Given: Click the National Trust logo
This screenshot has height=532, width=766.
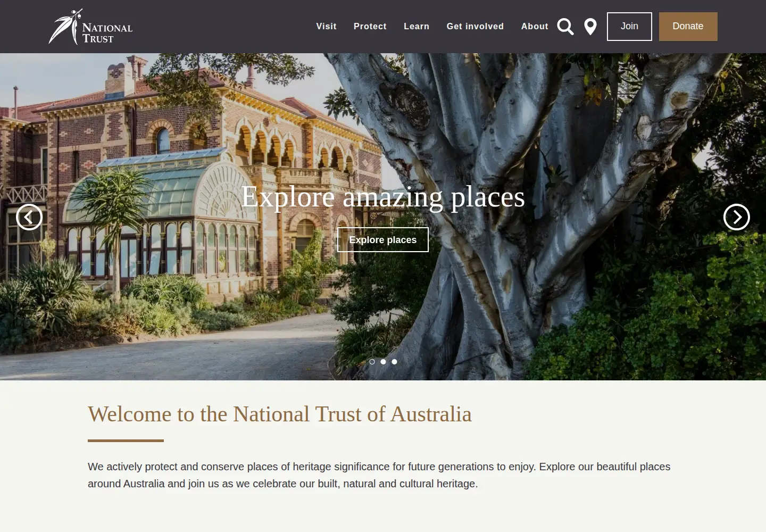Looking at the screenshot, I should (x=90, y=27).
